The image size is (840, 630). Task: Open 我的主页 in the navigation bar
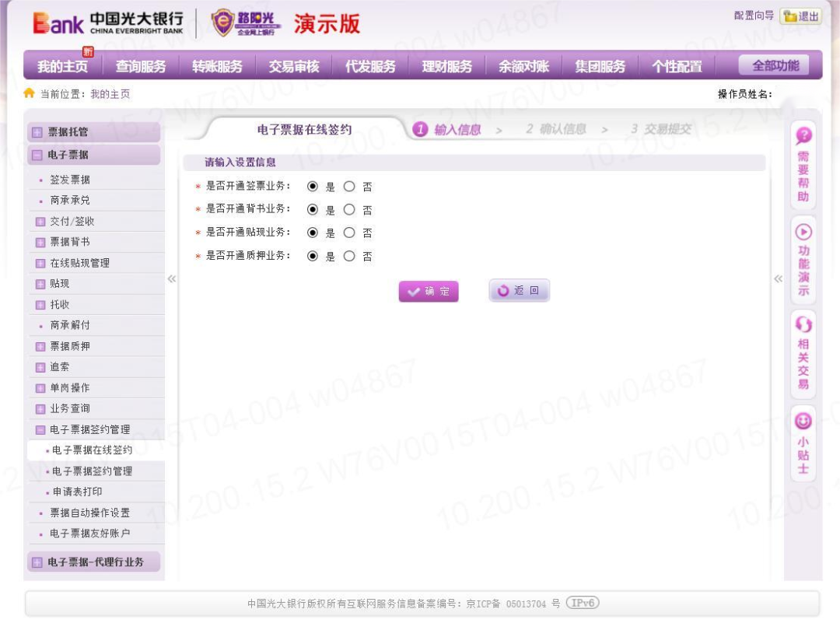[63, 66]
